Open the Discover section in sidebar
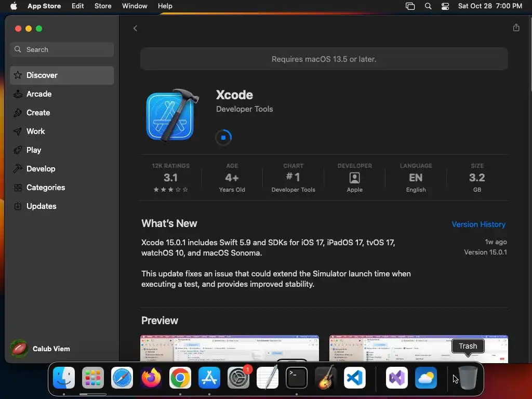Image resolution: width=532 pixels, height=399 pixels. pos(62,75)
